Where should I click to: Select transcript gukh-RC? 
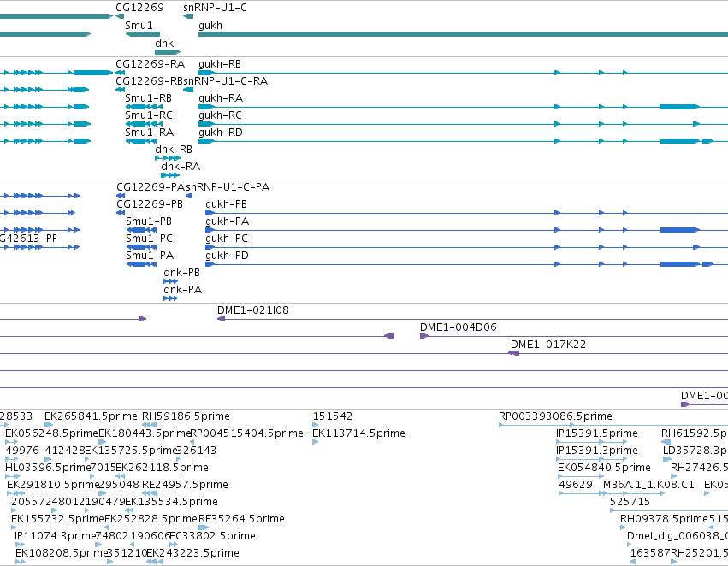coord(220,115)
